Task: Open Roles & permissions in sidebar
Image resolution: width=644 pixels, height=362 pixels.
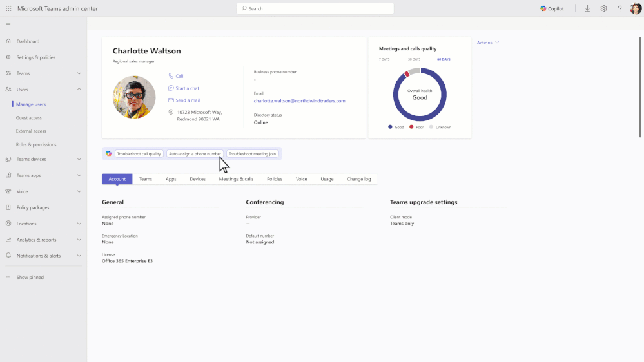Action: click(x=36, y=144)
